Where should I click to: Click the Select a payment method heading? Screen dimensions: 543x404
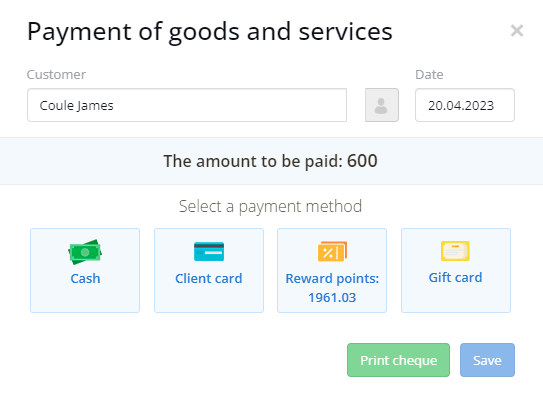[x=270, y=206]
